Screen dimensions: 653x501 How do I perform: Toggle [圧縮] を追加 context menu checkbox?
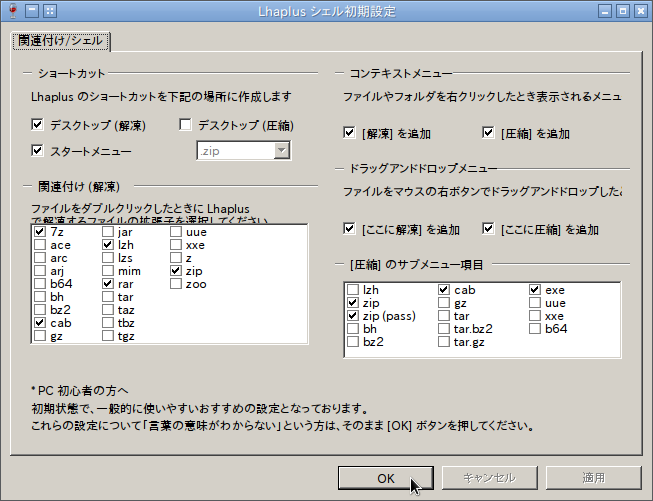[x=488, y=133]
